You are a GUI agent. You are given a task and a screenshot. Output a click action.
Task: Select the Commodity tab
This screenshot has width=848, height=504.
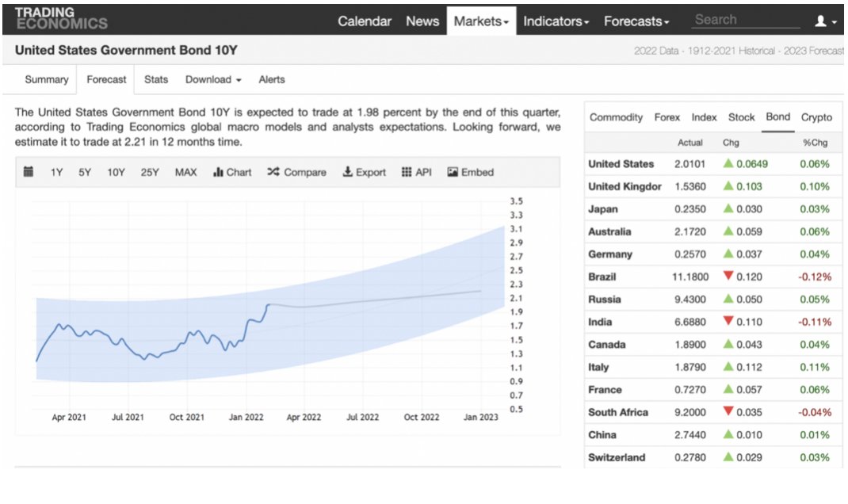pos(616,117)
